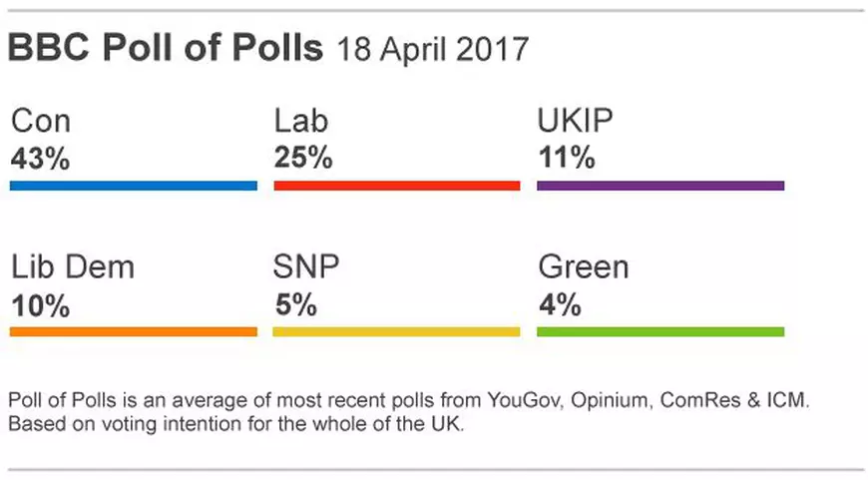Screen dimensions: 868x480
Task: Click the green Green party bar
Action: click(x=660, y=331)
